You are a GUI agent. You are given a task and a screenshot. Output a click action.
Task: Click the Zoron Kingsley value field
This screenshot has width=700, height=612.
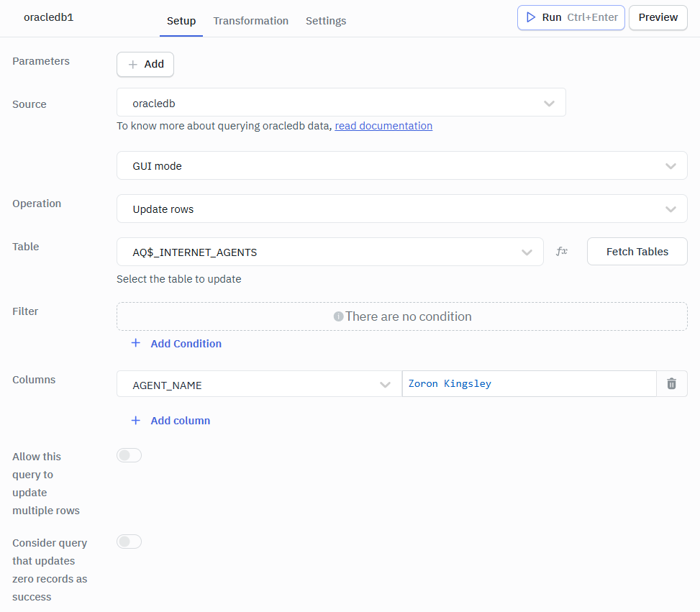click(529, 383)
